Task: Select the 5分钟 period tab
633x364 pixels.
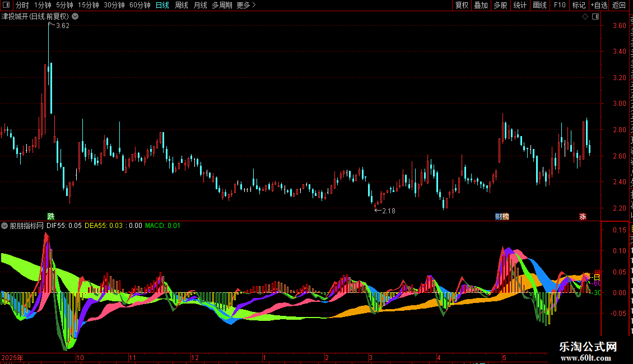Action: 64,5
